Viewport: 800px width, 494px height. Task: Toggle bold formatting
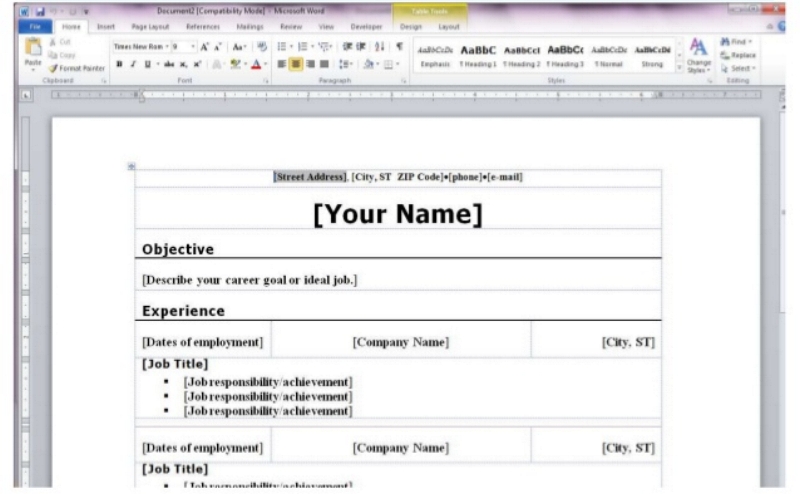click(119, 64)
